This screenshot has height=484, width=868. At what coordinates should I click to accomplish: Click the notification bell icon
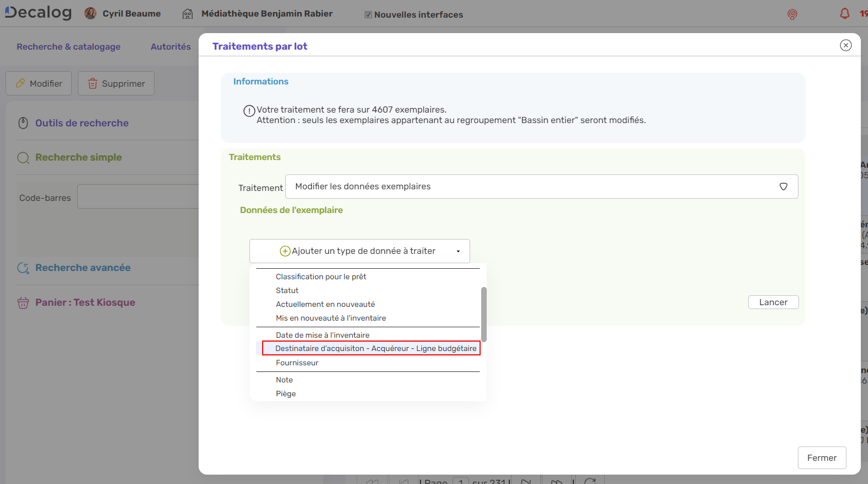(844, 14)
